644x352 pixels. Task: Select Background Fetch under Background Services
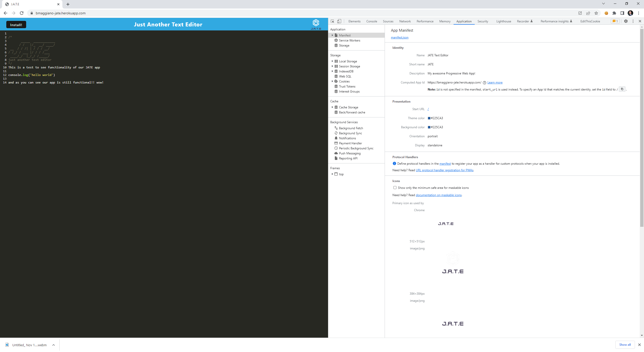click(351, 128)
